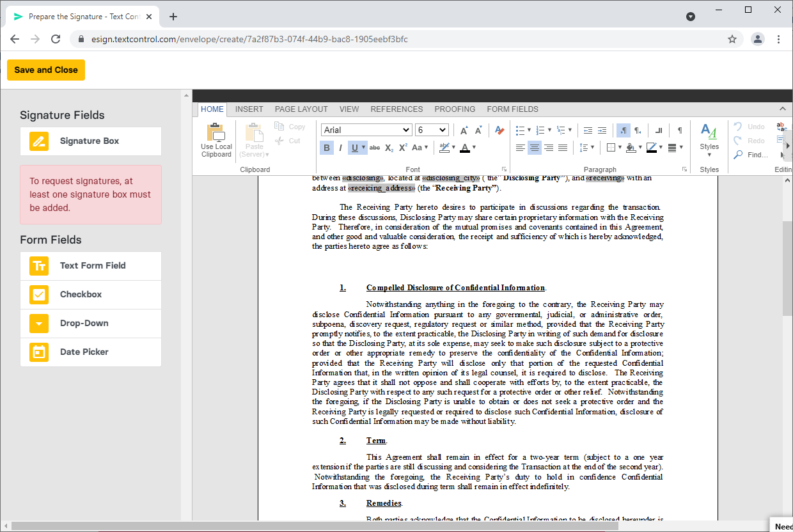The height and width of the screenshot is (532, 793).
Task: Decrease paragraph indent
Action: 588,130
